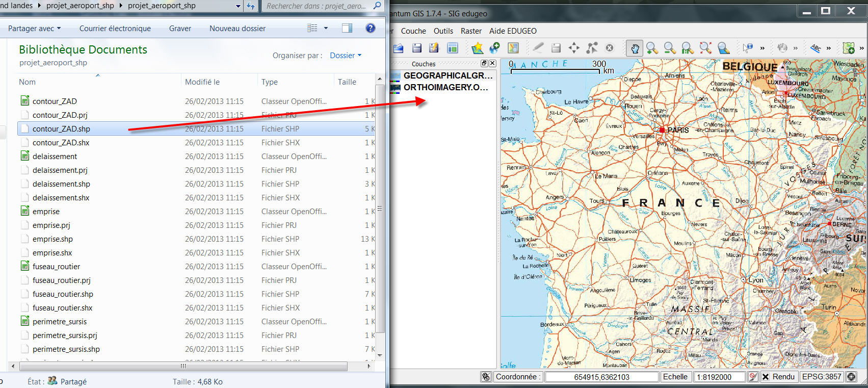Expand the Partager avec dropdown
Screen dimensions: 868x388
pos(34,29)
